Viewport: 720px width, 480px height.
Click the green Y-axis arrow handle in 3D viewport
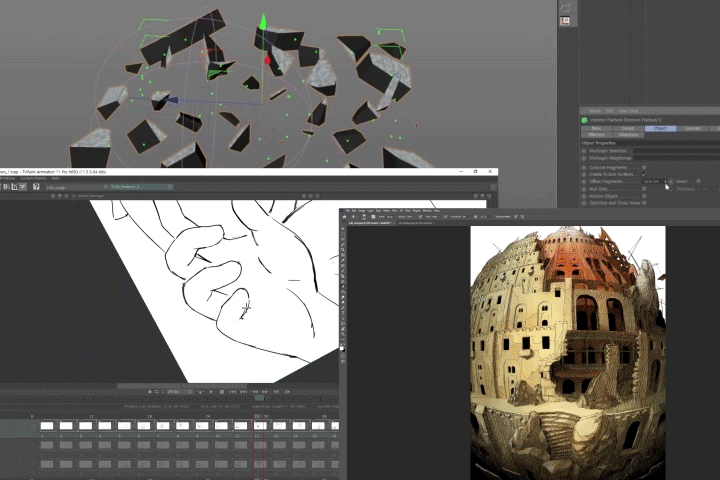pyautogui.click(x=263, y=22)
